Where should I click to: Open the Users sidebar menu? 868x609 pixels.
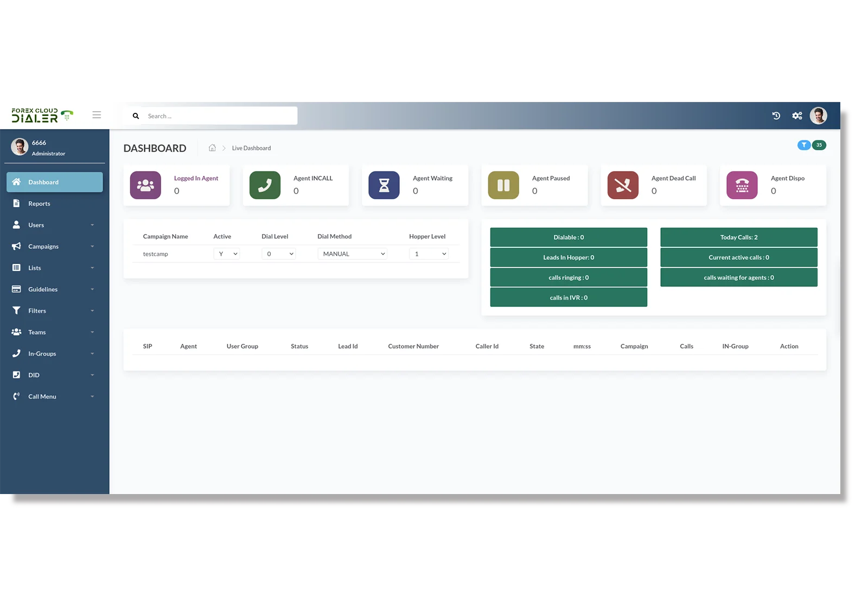pyautogui.click(x=36, y=225)
